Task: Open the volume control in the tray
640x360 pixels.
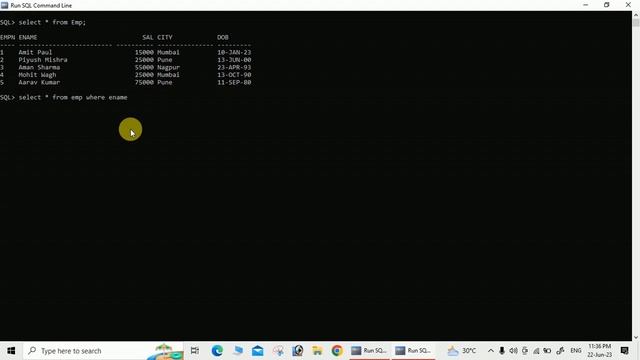Action: pos(513,351)
